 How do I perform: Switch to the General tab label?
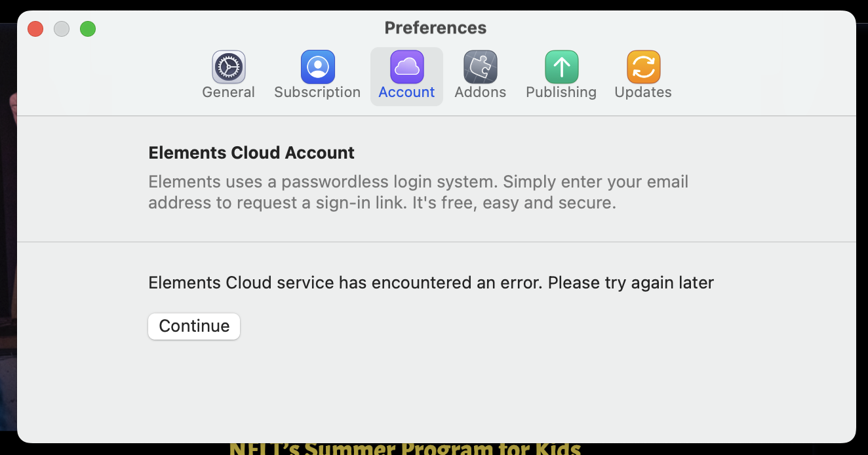pyautogui.click(x=229, y=92)
